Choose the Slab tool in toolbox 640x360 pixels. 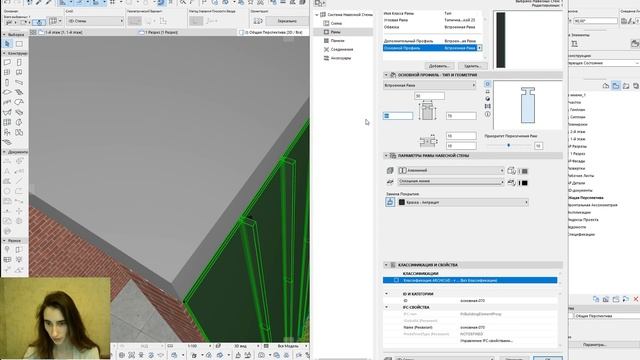tap(7, 92)
